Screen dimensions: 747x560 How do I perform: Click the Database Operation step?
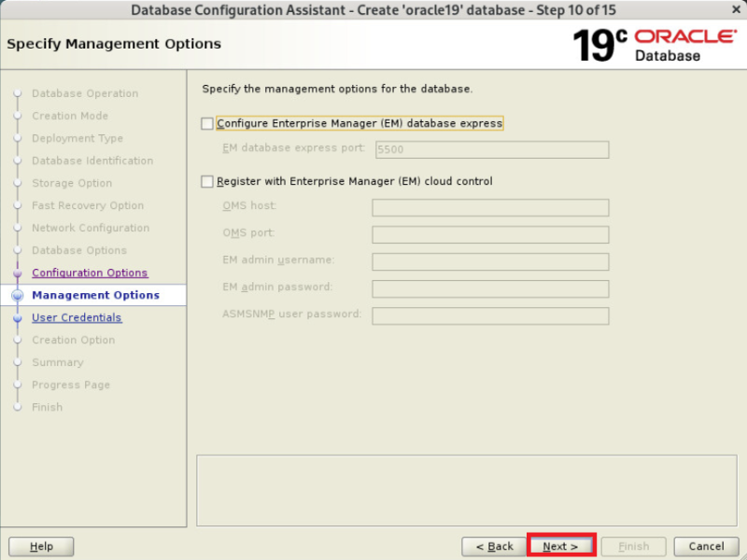(85, 93)
